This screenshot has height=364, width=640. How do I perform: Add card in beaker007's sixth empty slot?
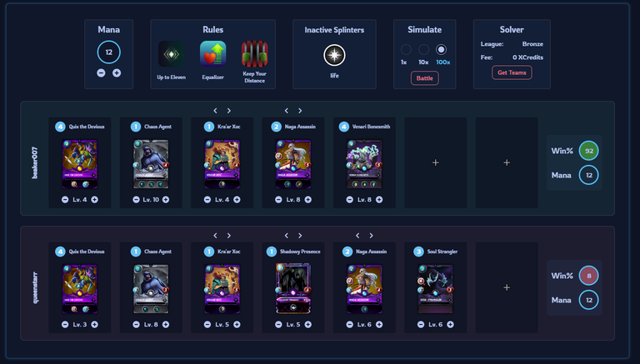click(436, 162)
